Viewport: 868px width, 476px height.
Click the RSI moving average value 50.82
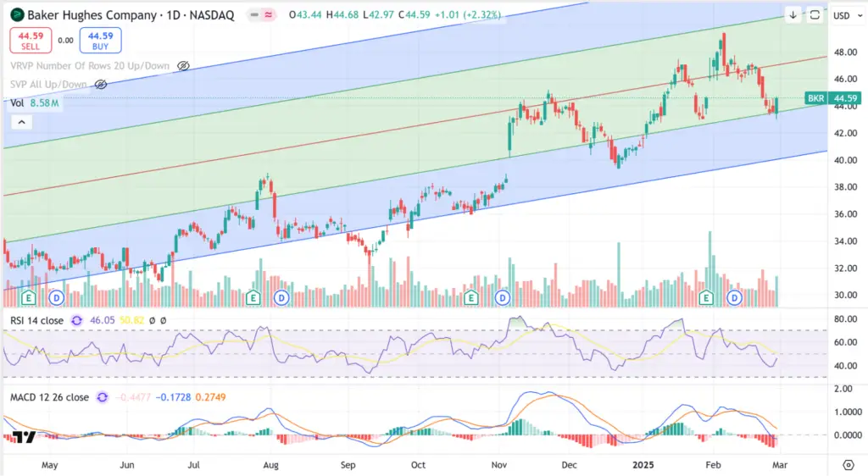coord(131,321)
